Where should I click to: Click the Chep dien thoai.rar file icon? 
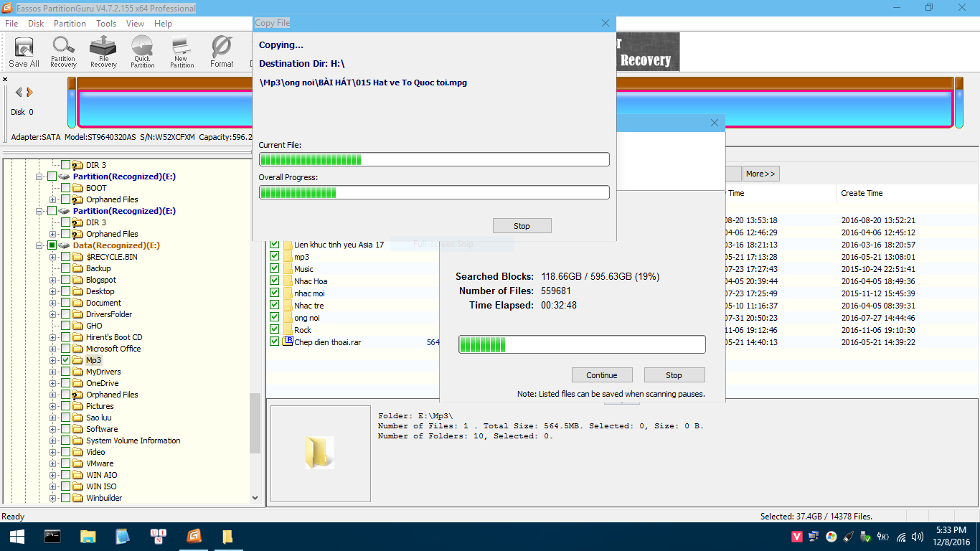pyautogui.click(x=288, y=342)
